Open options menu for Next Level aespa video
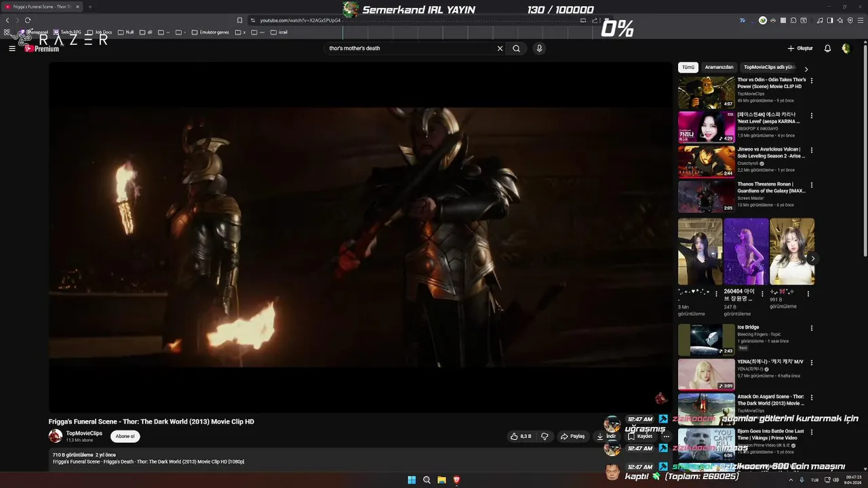 (812, 115)
